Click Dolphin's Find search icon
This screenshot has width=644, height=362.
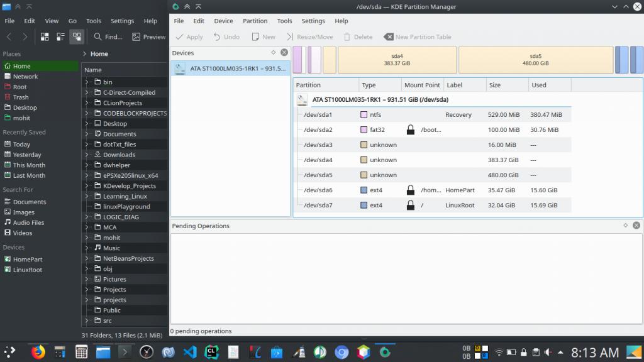98,37
